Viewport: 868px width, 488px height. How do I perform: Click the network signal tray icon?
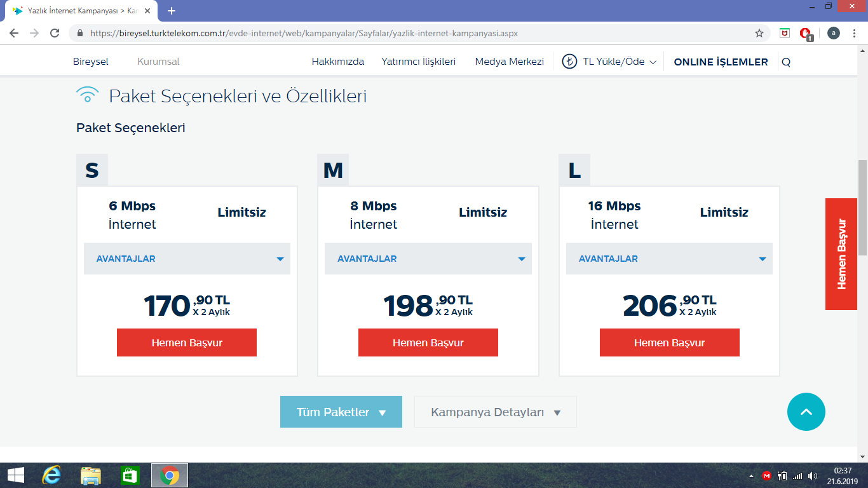[797, 475]
